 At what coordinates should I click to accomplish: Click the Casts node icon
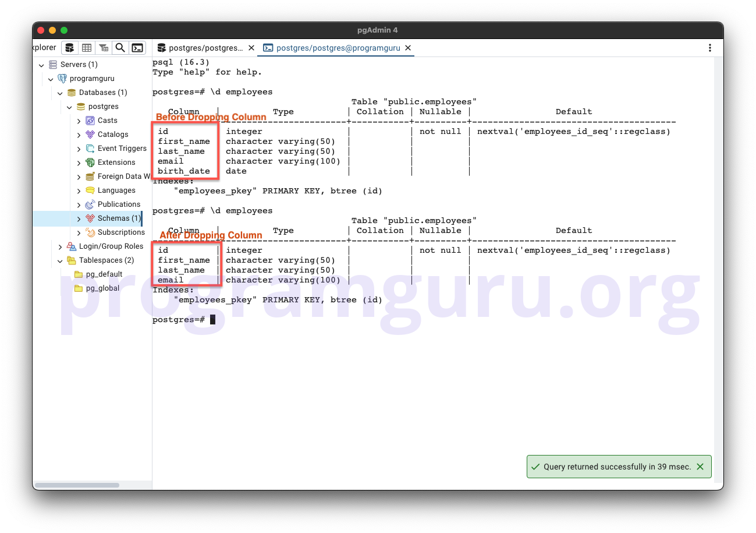click(x=90, y=121)
